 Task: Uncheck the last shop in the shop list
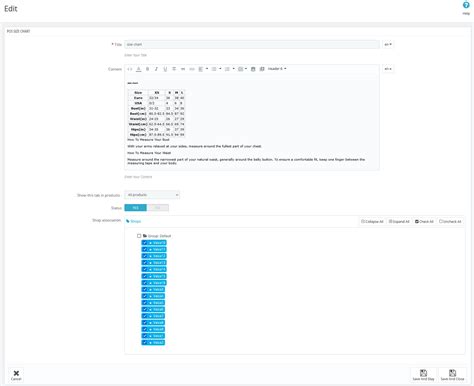(145, 342)
